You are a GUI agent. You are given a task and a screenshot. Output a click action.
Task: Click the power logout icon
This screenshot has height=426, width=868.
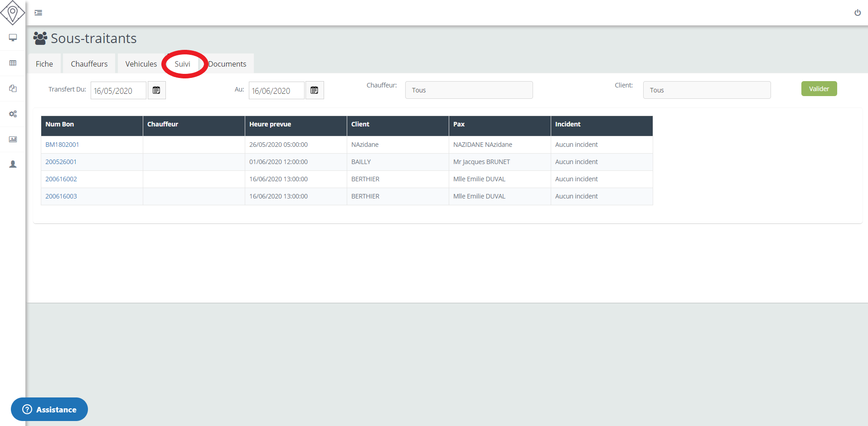(857, 13)
